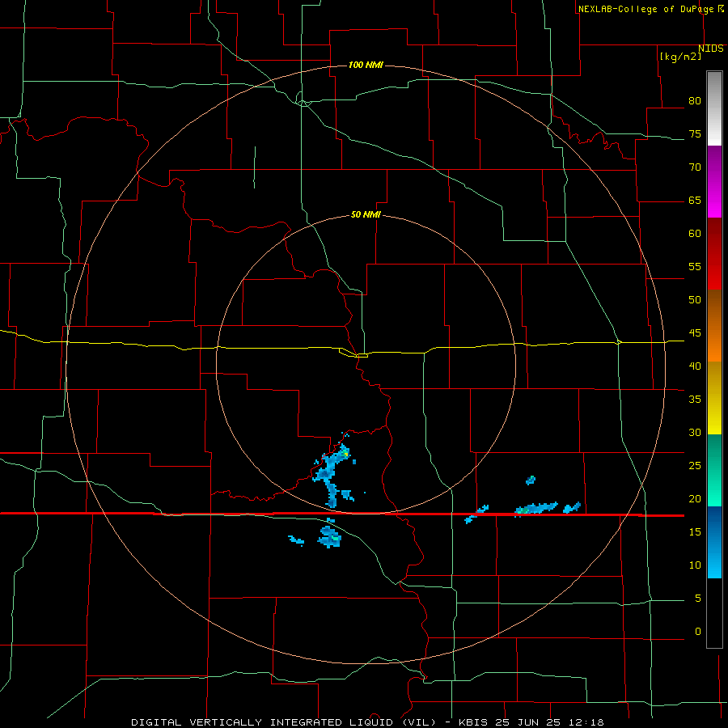The height and width of the screenshot is (728, 728).
Task: Select the 75 value on color scale
Action: pyautogui.click(x=695, y=133)
